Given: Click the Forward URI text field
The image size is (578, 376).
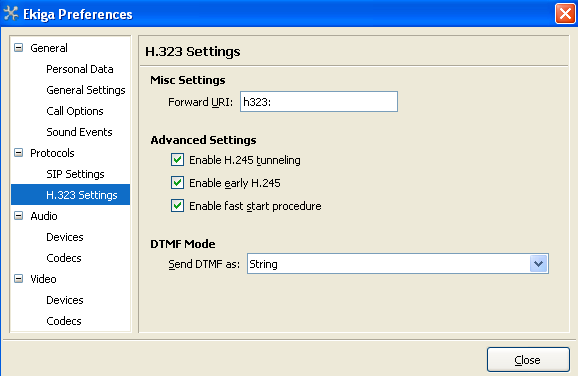Looking at the screenshot, I should point(319,102).
